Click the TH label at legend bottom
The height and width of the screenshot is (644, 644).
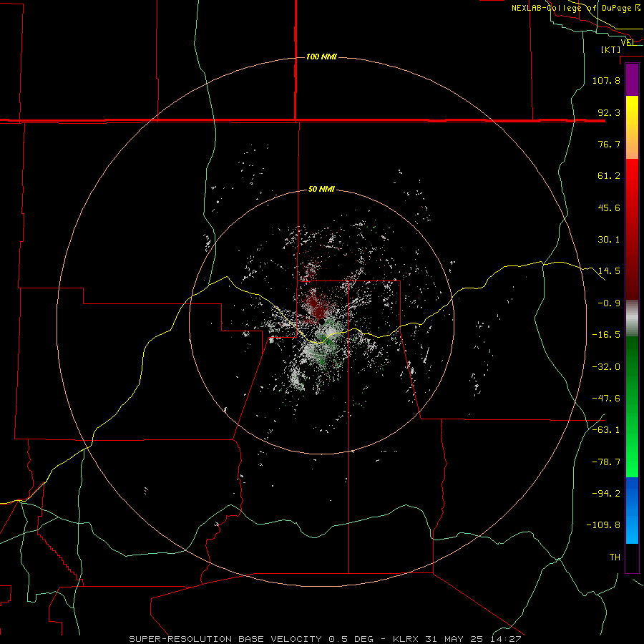pos(615,557)
